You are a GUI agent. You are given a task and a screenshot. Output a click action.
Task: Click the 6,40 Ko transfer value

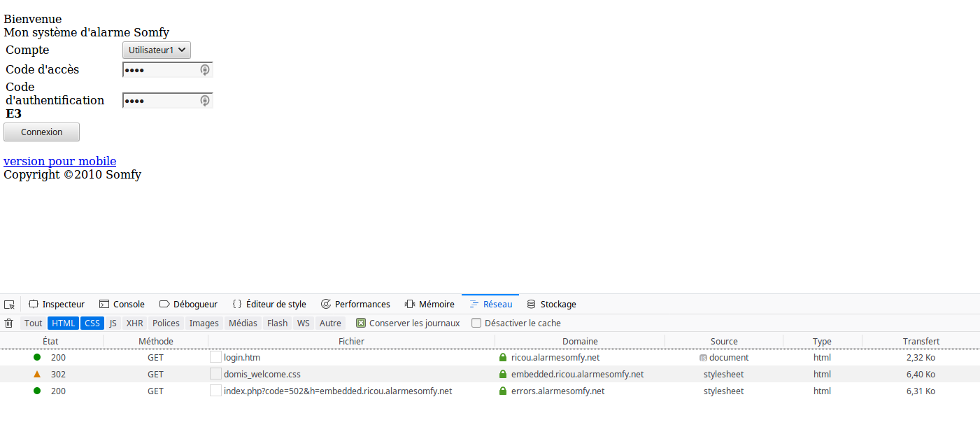point(921,374)
